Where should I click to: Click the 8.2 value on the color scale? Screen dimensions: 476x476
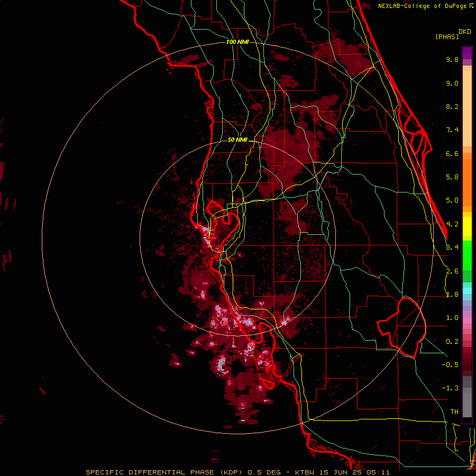coord(452,106)
